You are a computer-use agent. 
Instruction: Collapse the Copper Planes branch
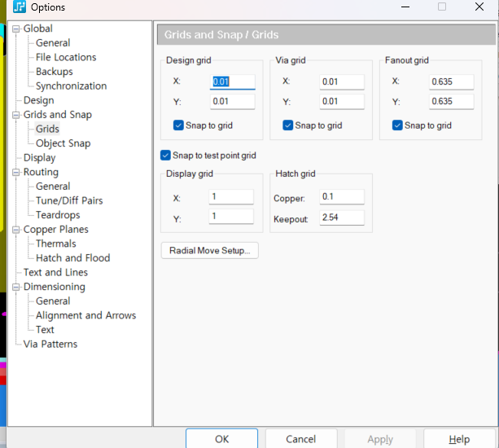coord(17,230)
